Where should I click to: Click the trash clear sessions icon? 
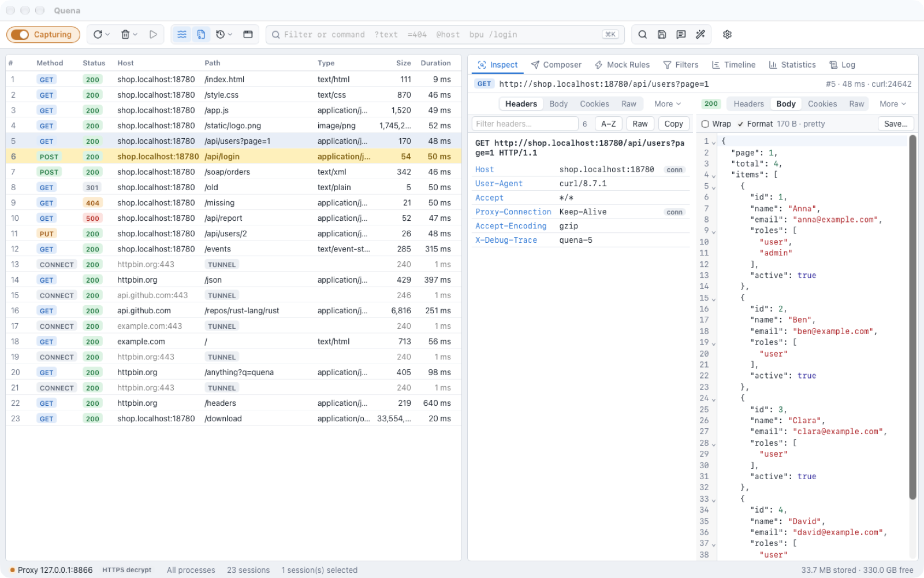pos(125,35)
